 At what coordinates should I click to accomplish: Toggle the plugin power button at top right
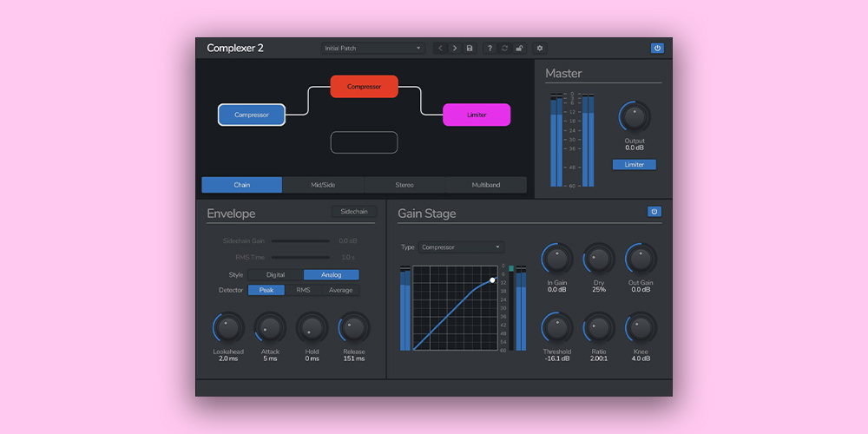657,49
